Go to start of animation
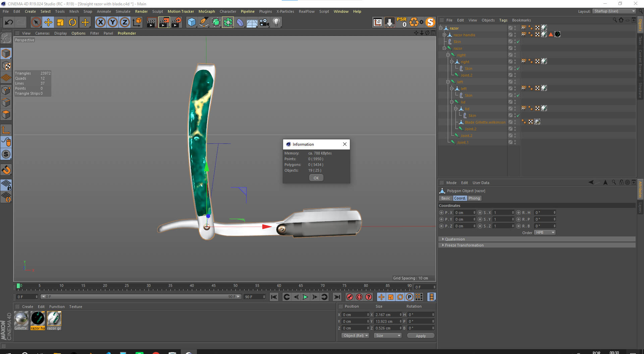The image size is (644, 354). tap(274, 297)
